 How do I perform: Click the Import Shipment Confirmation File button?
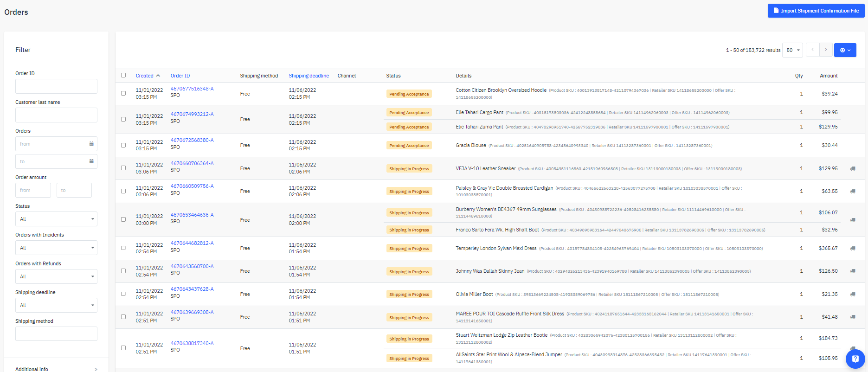pos(816,11)
